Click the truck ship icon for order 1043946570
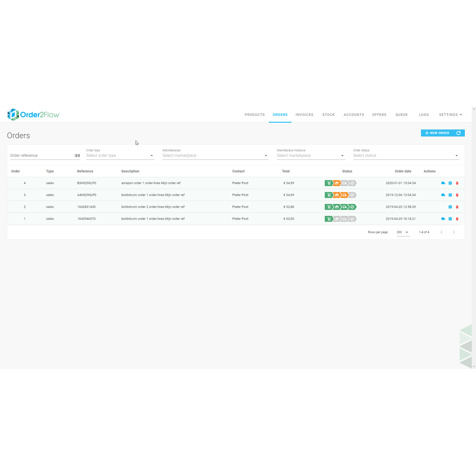 pos(443,219)
